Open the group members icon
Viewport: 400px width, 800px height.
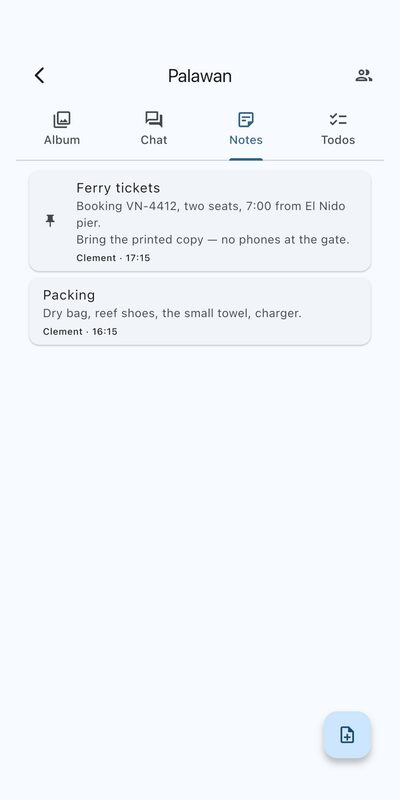363,76
